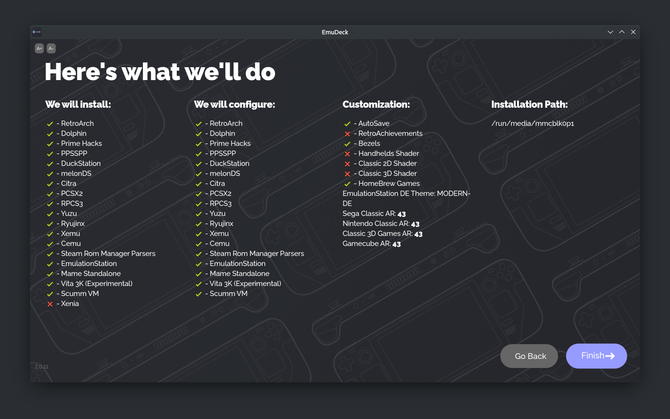Click 'Gamecube AR: 43' text
The width and height of the screenshot is (670, 419).
371,244
